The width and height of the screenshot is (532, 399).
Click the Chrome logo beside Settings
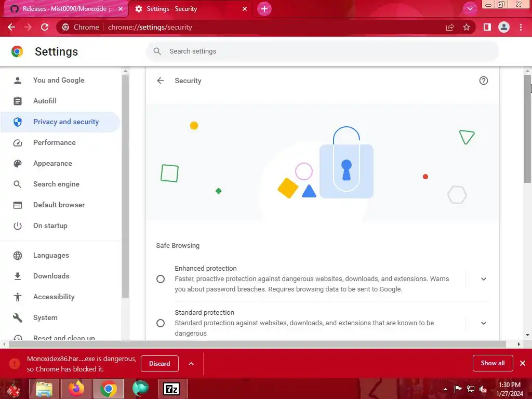(17, 51)
